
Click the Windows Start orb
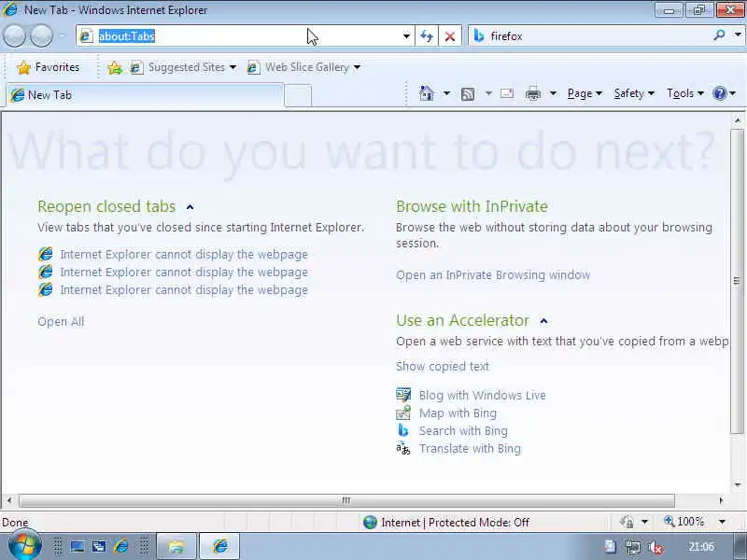24,546
